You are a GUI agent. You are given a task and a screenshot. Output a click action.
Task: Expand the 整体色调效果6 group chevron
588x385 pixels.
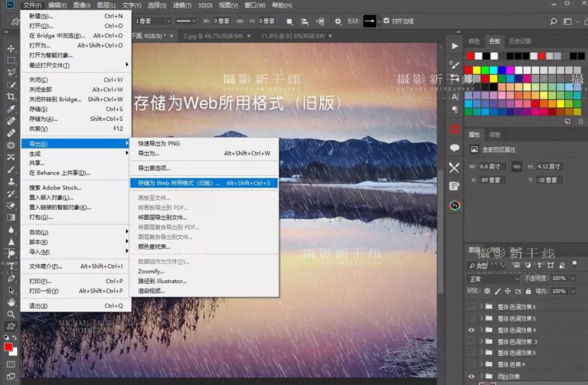point(481,307)
